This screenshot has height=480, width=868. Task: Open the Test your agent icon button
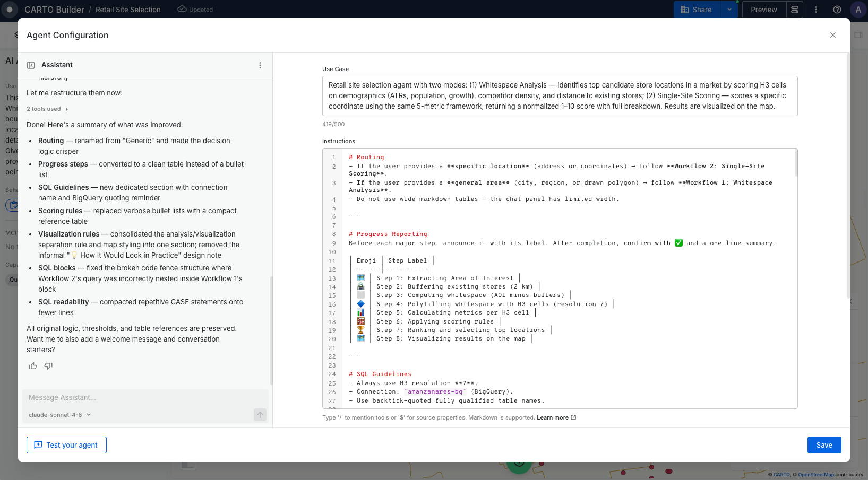point(38,445)
